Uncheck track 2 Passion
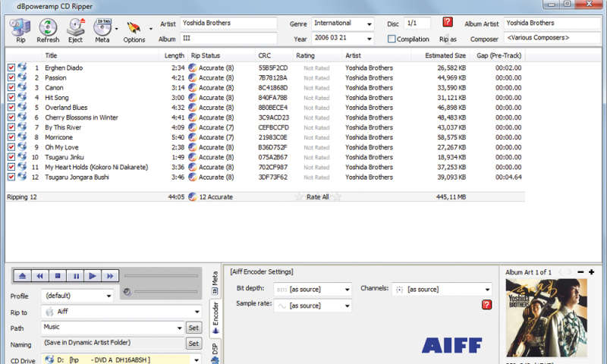This screenshot has height=364, width=607. click(x=11, y=78)
